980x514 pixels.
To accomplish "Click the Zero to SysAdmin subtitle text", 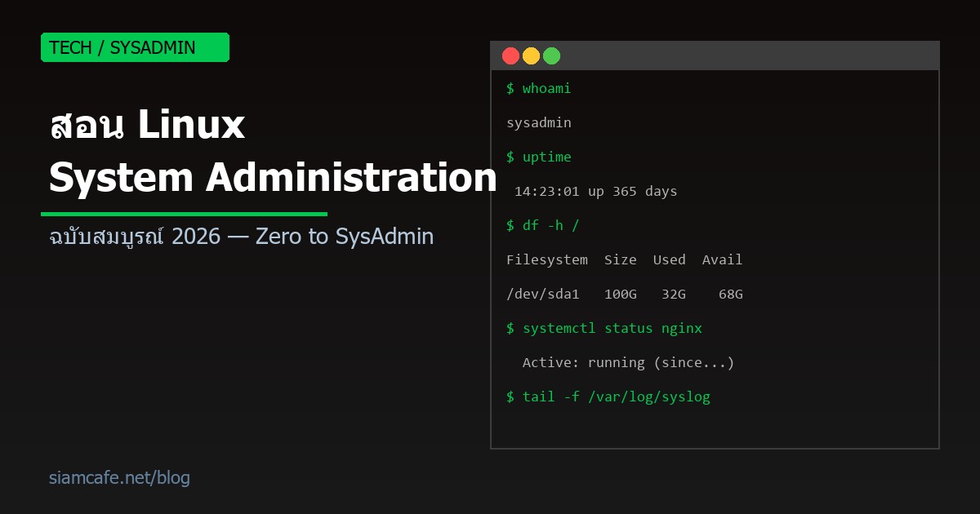I will tap(239, 237).
